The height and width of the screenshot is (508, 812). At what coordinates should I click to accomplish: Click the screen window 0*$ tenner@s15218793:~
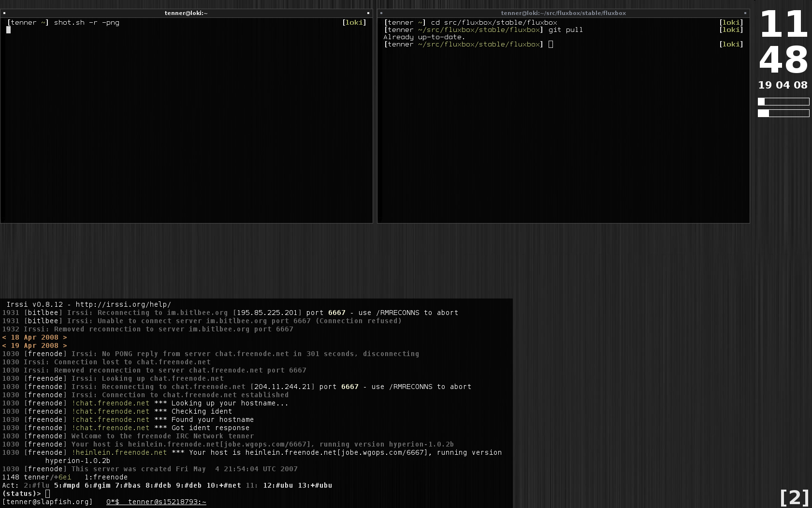156,502
